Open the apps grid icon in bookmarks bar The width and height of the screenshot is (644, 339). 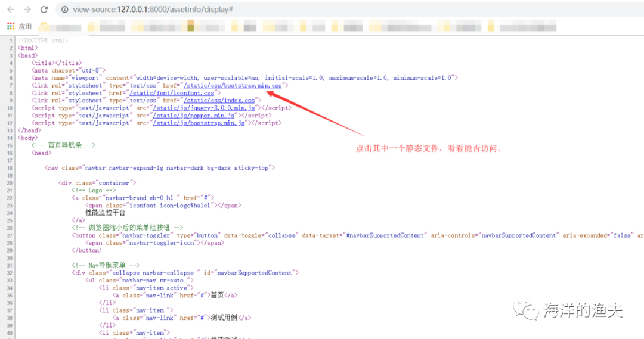point(11,26)
